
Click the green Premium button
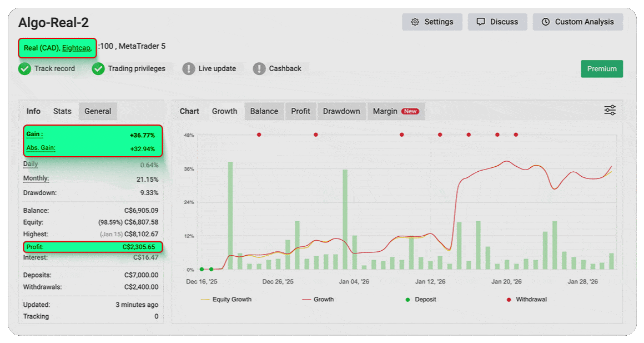pos(602,69)
